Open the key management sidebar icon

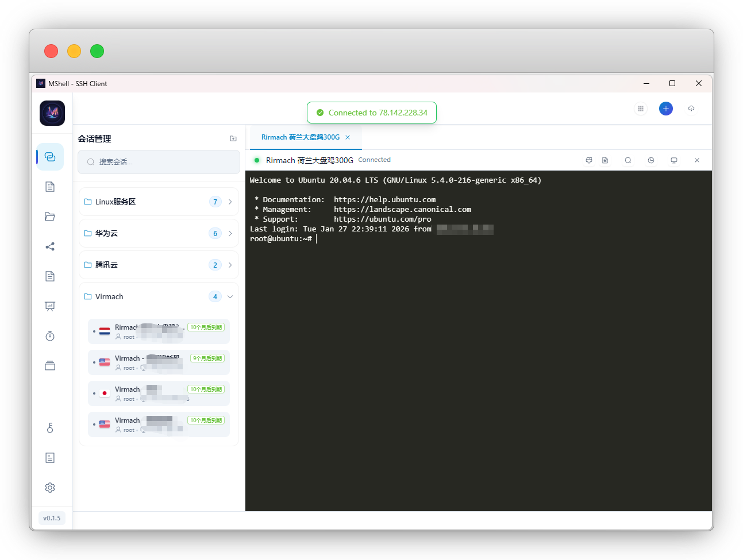tap(50, 428)
